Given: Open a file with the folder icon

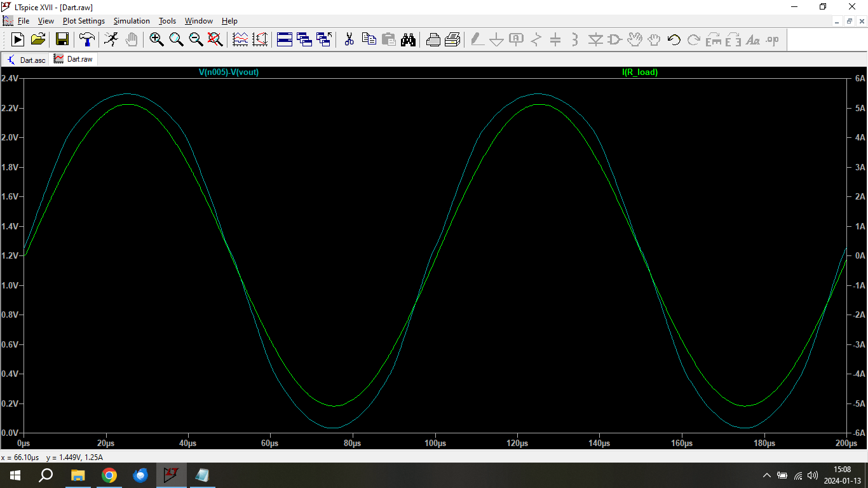Looking at the screenshot, I should pos(38,39).
